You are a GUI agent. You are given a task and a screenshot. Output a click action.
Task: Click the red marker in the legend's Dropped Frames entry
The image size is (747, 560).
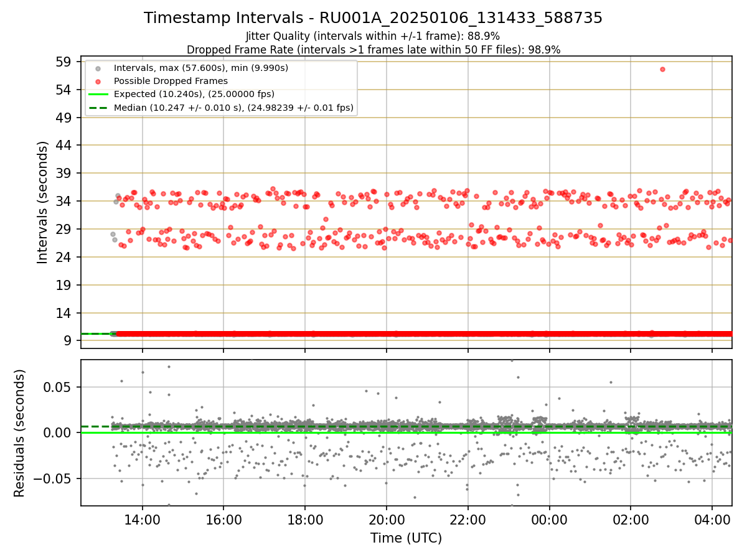98,81
